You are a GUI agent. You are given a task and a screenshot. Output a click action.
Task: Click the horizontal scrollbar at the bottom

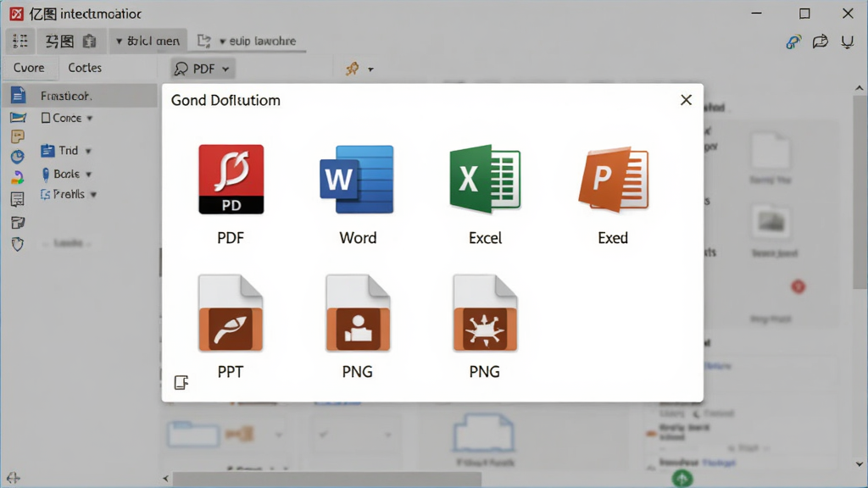tap(326, 479)
